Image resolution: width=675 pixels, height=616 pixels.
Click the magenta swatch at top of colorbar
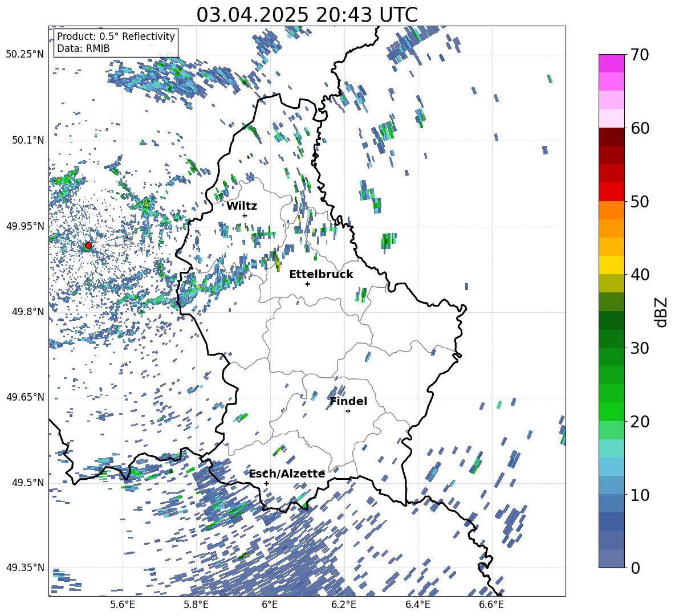pyautogui.click(x=611, y=64)
